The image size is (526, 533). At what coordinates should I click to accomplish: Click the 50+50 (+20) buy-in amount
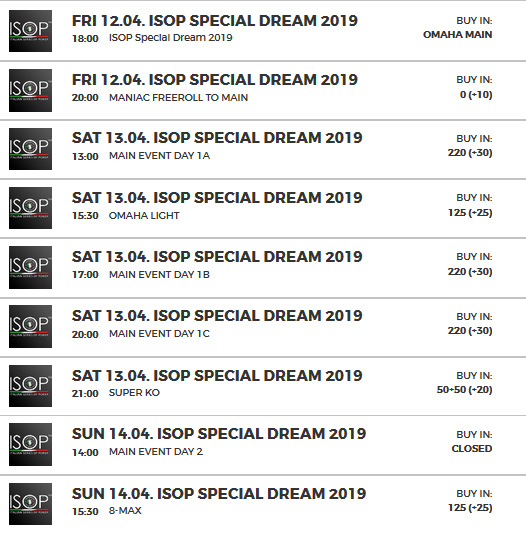pyautogui.click(x=464, y=390)
